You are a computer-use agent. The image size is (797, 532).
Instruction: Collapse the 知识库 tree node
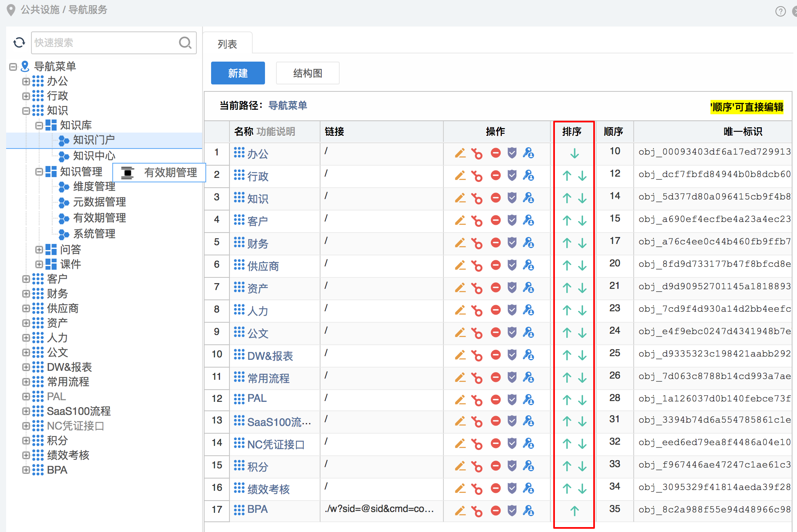[x=39, y=125]
